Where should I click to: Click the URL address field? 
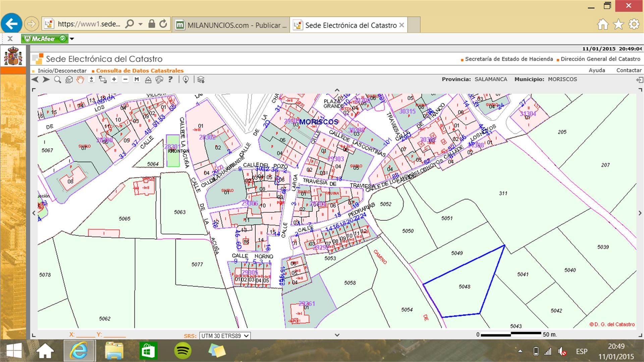coord(89,24)
